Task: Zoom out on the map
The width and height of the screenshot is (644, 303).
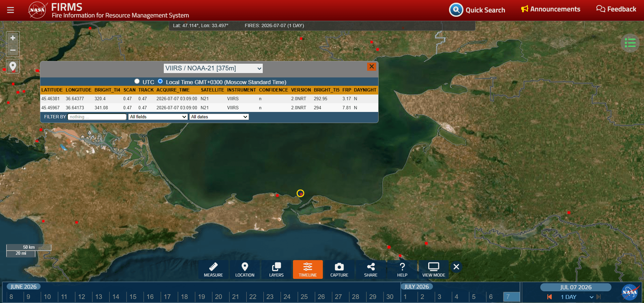Action: pos(13,50)
